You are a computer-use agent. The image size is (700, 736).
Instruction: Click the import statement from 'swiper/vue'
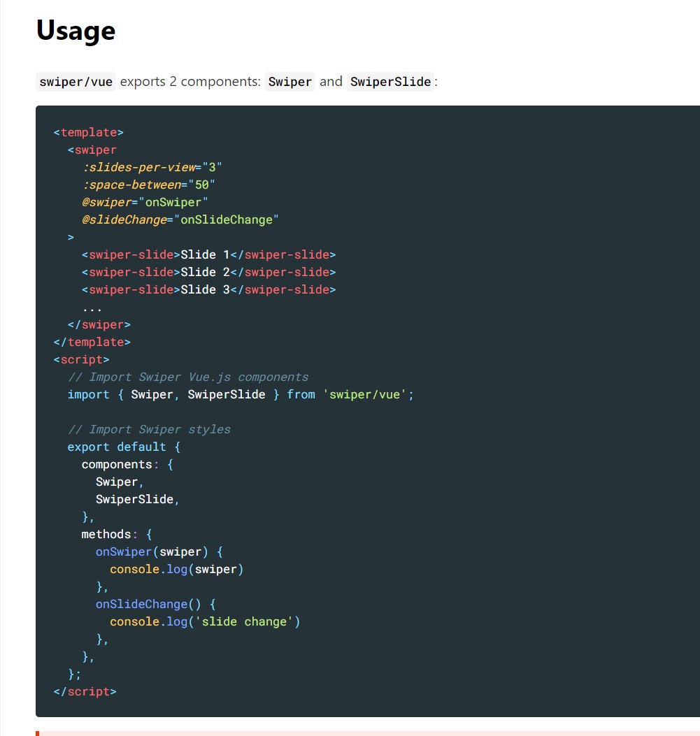point(241,394)
